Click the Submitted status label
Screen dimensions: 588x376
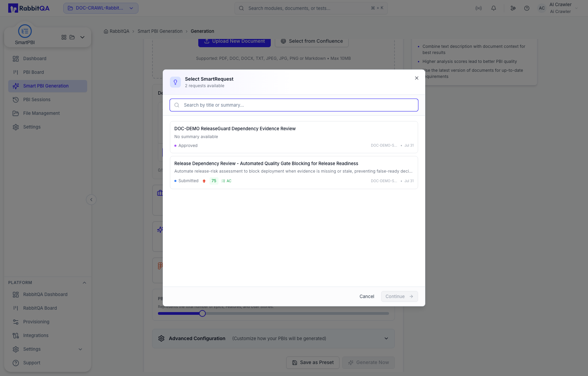point(188,181)
